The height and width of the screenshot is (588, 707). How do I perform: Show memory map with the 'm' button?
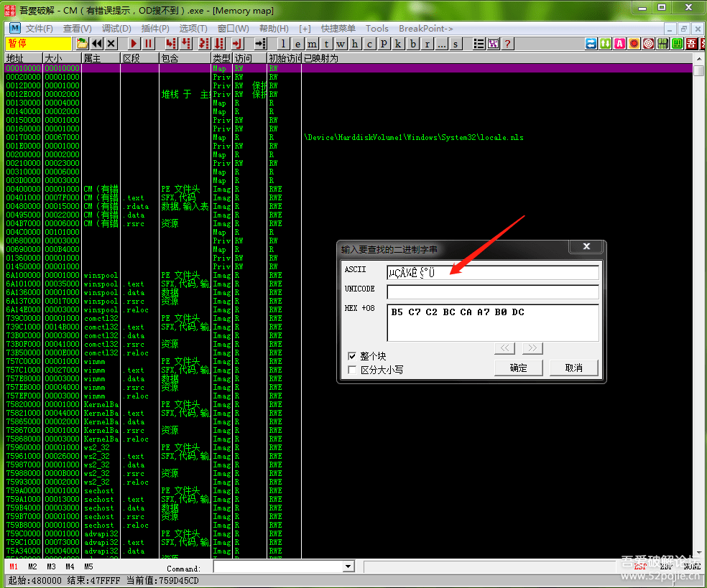coord(312,44)
